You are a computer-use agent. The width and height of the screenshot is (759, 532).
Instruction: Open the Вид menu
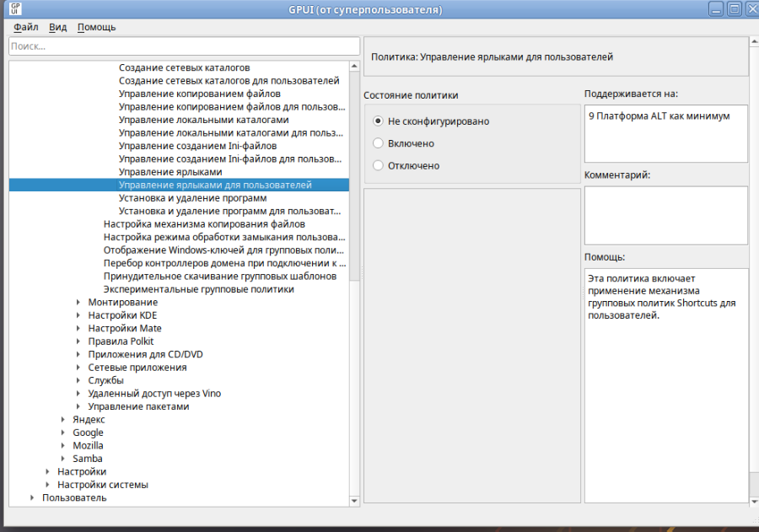[x=57, y=27]
